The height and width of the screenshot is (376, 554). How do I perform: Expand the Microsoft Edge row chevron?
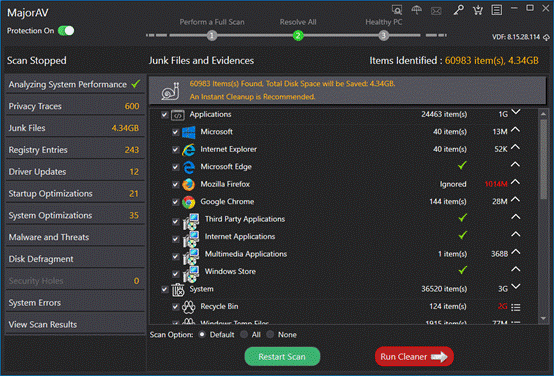point(515,164)
